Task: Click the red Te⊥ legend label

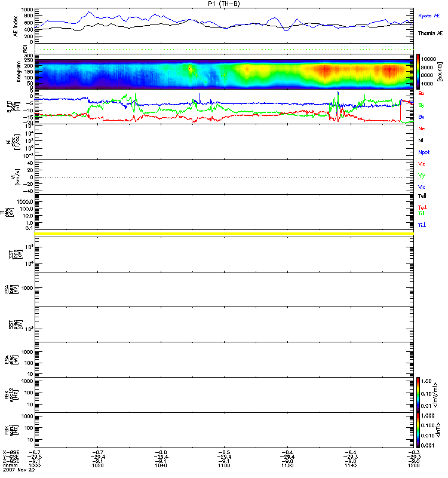Action: coord(422,207)
